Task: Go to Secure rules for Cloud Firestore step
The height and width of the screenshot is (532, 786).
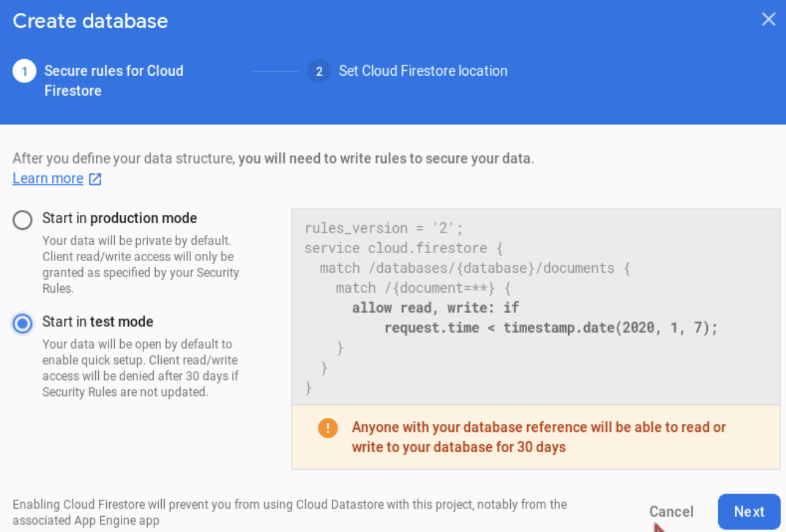Action: (114, 81)
